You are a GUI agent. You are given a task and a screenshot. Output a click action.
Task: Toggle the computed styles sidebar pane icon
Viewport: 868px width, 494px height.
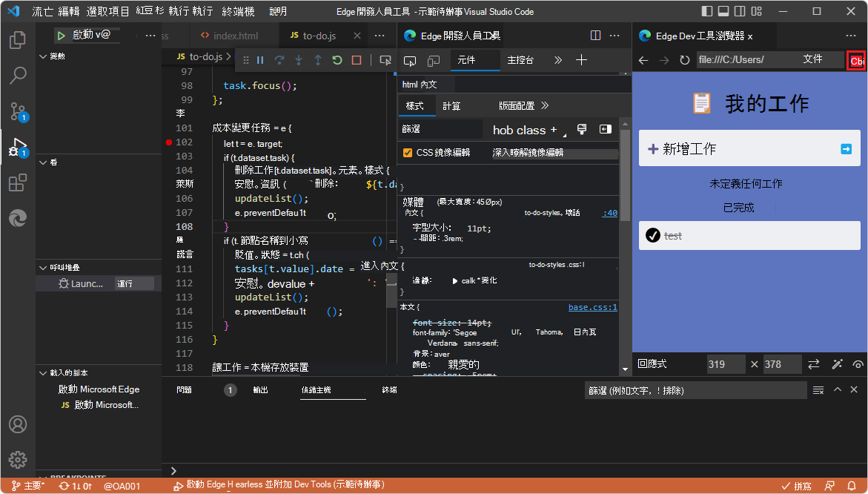(606, 129)
